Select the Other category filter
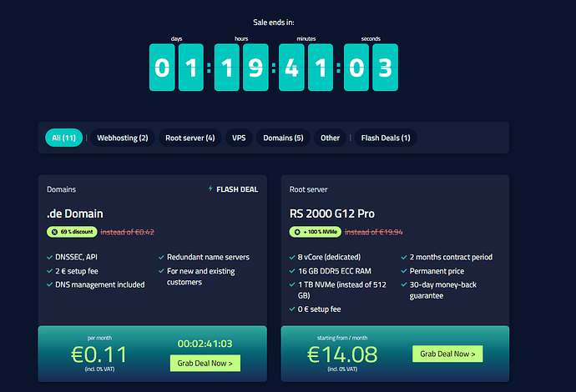 [x=330, y=138]
